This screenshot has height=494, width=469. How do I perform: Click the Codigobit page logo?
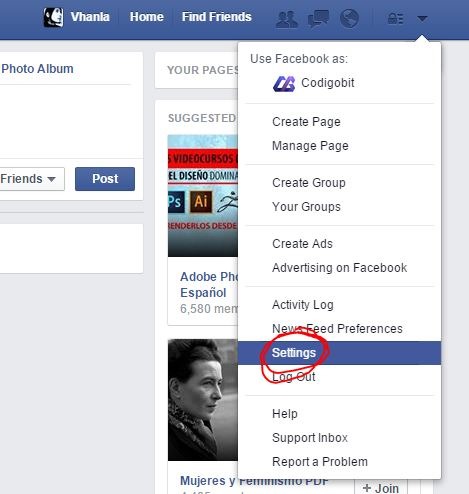click(x=284, y=84)
